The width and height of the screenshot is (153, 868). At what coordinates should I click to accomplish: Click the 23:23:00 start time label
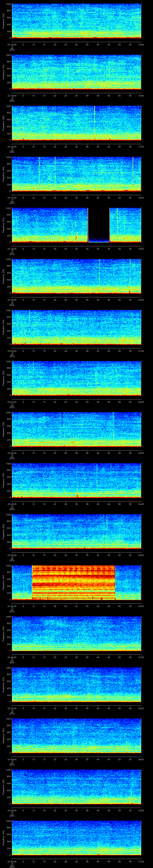tap(12, 504)
